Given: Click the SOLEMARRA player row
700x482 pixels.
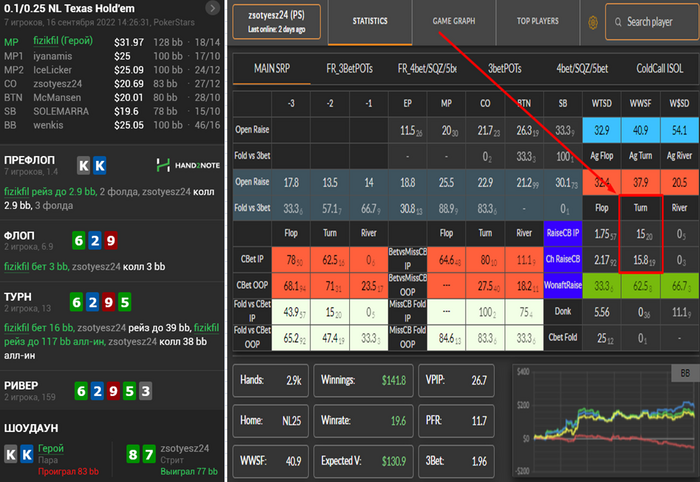Looking at the screenshot, I should 112,111.
